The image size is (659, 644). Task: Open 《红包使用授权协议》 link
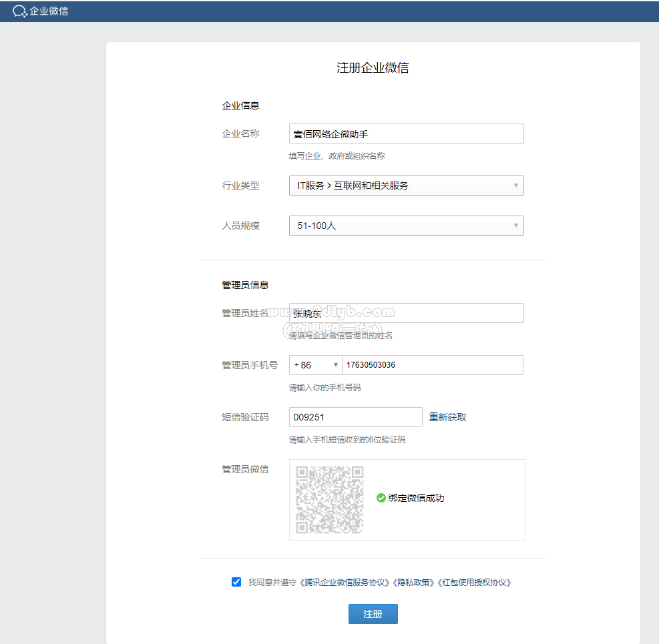pyautogui.click(x=475, y=582)
